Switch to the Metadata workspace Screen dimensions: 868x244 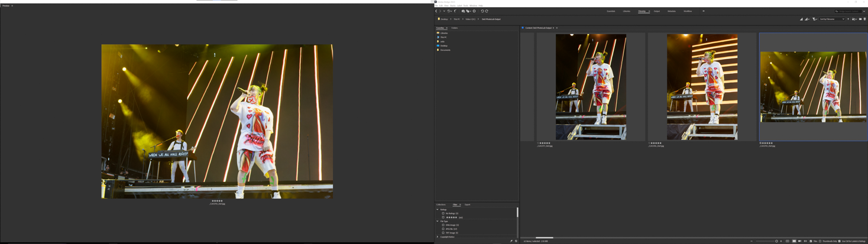[672, 11]
